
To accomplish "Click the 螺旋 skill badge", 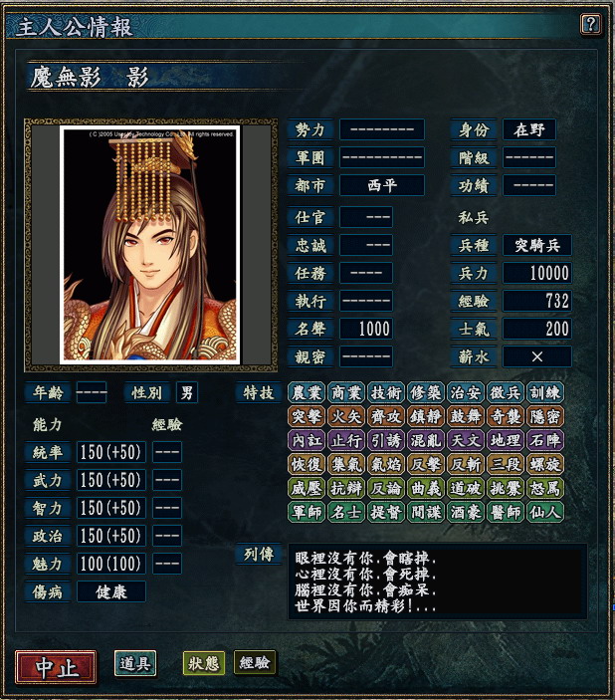I will point(545,464).
